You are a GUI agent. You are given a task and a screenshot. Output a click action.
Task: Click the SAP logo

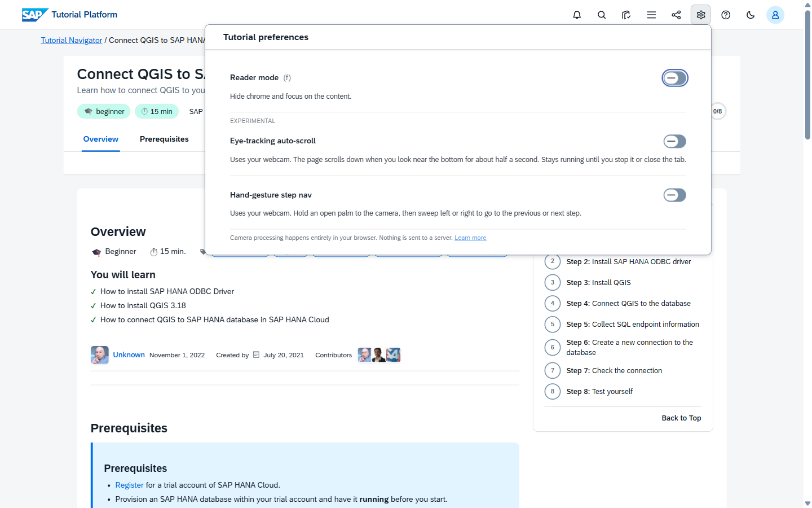(x=35, y=15)
